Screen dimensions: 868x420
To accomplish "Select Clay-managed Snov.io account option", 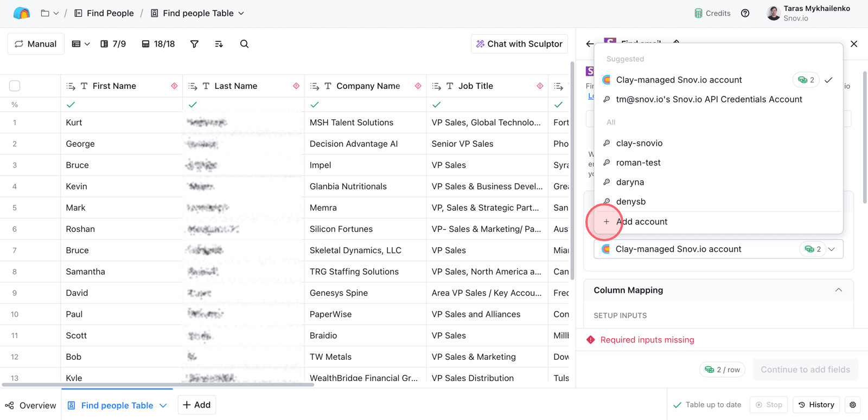I will pos(679,80).
